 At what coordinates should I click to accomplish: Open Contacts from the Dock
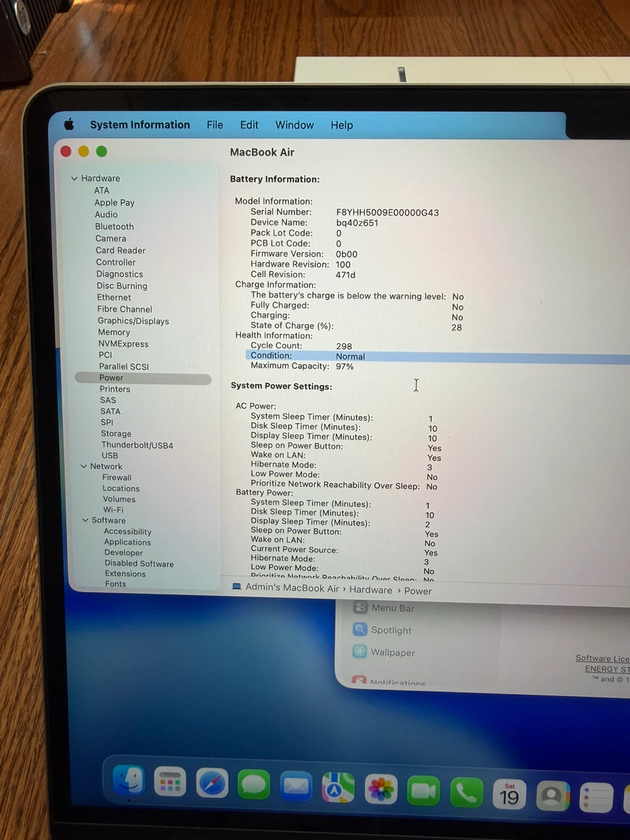552,796
